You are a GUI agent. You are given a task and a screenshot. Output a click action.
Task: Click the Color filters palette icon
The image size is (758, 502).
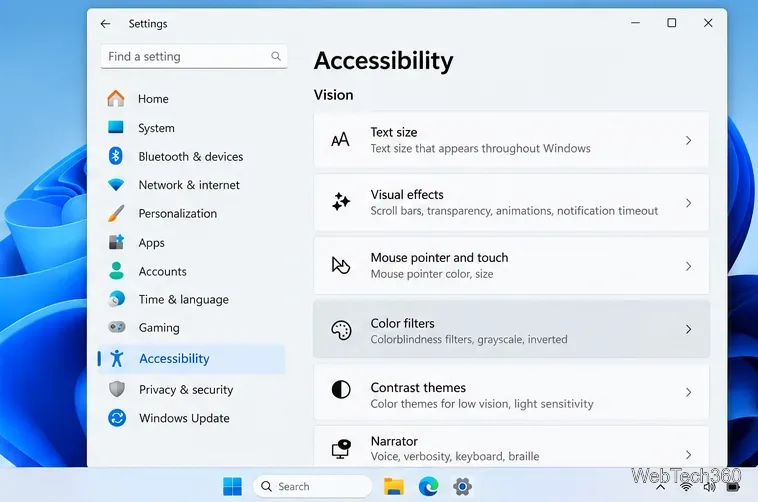(x=341, y=330)
